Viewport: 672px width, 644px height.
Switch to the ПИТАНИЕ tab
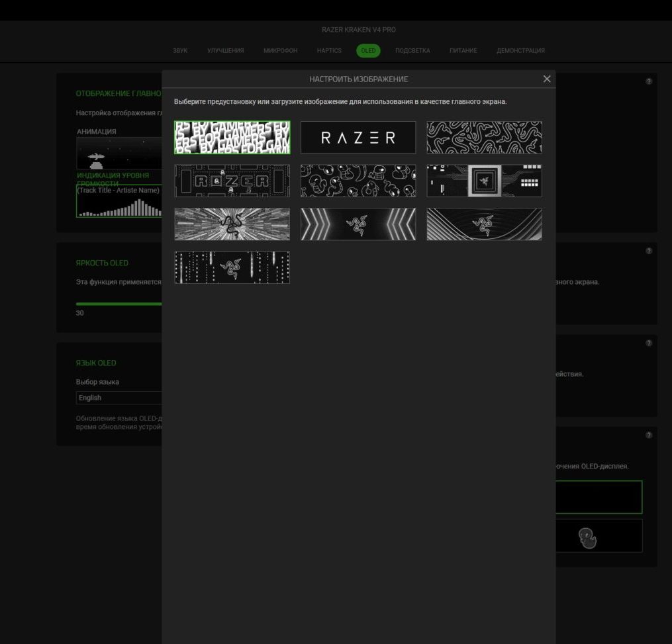coord(463,50)
